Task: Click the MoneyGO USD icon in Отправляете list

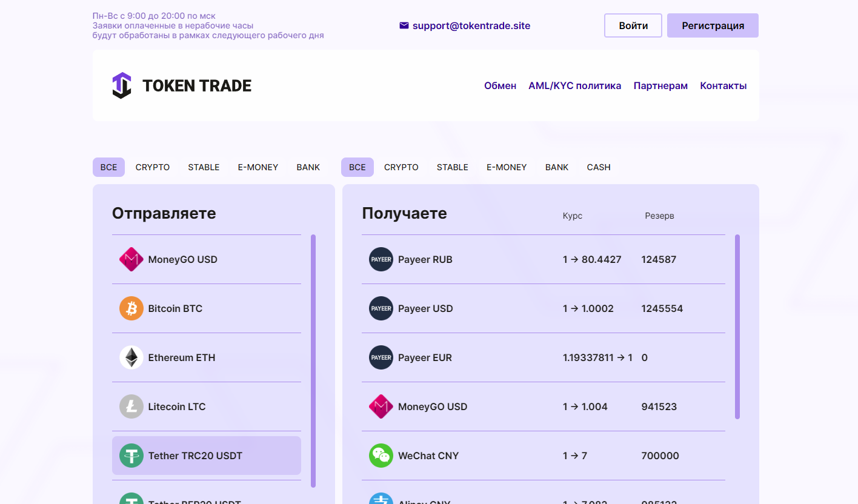Action: tap(131, 259)
